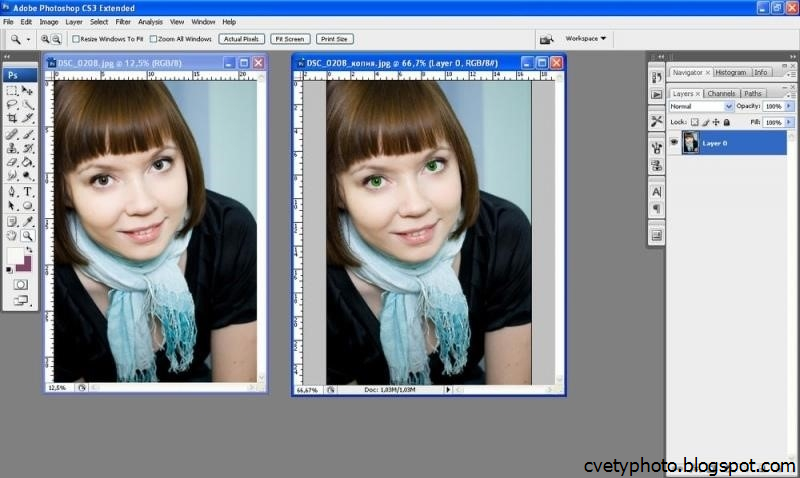Change screen mode from the toolbox
This screenshot has height=478, width=800.
pyautogui.click(x=20, y=300)
